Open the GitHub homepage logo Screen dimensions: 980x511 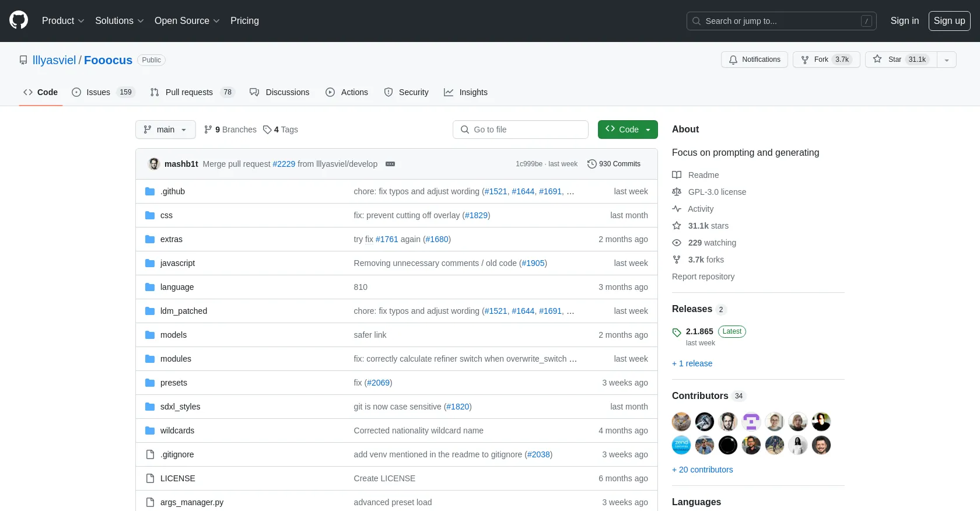[x=19, y=20]
